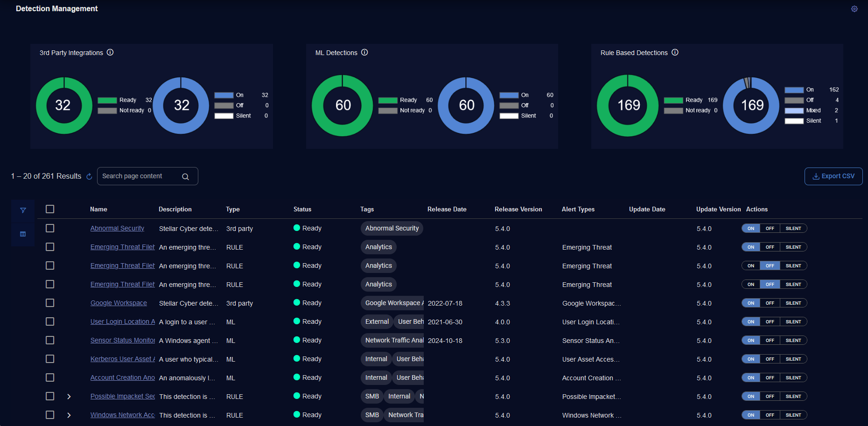
Task: Open the table filter funnel icon
Action: coord(23,210)
